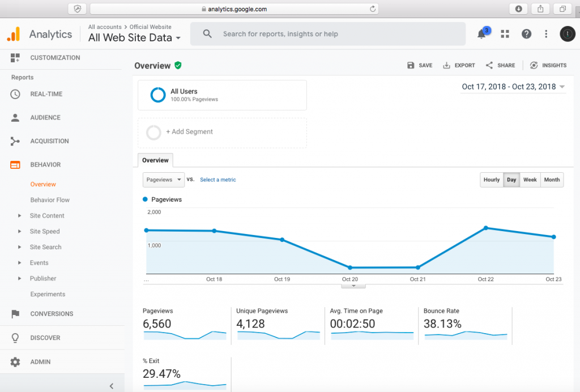Open the Real-Time reports section

point(46,94)
